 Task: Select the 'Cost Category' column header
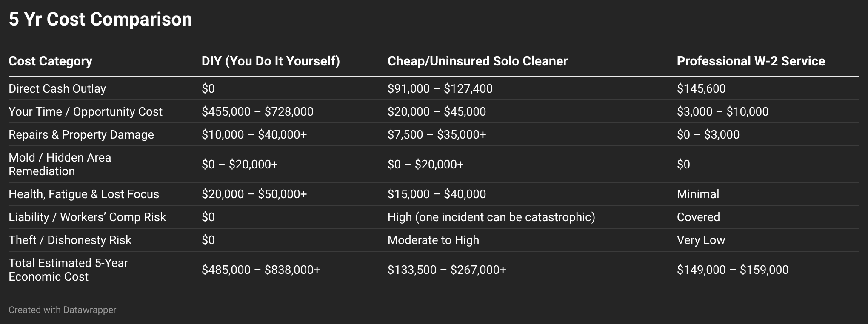point(50,61)
